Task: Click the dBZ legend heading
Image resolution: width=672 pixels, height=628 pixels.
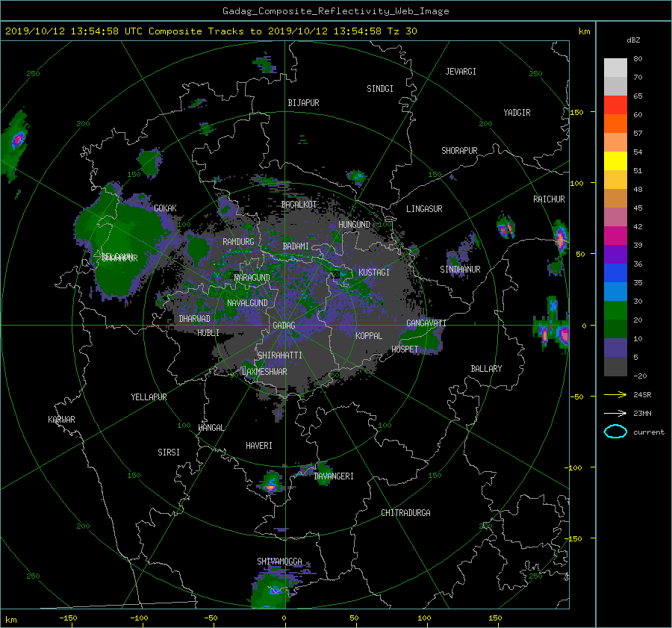Action: click(x=633, y=40)
